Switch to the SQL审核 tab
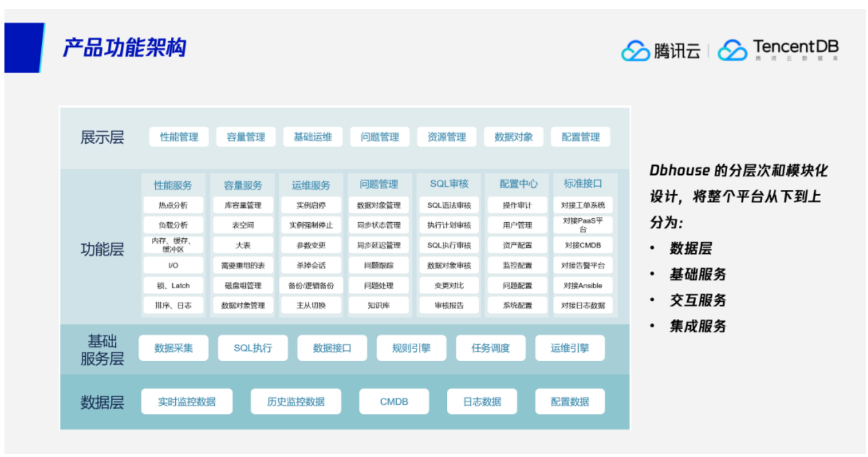 [448, 184]
